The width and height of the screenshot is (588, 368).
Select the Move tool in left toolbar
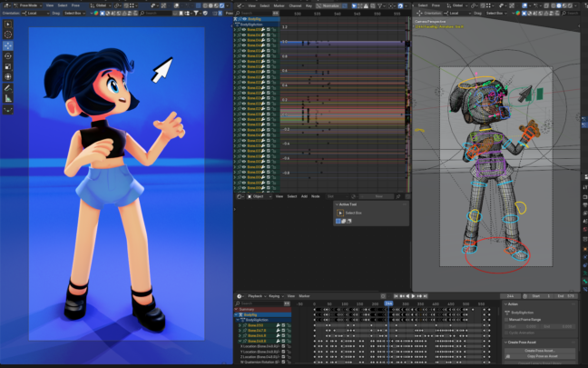tap(8, 45)
